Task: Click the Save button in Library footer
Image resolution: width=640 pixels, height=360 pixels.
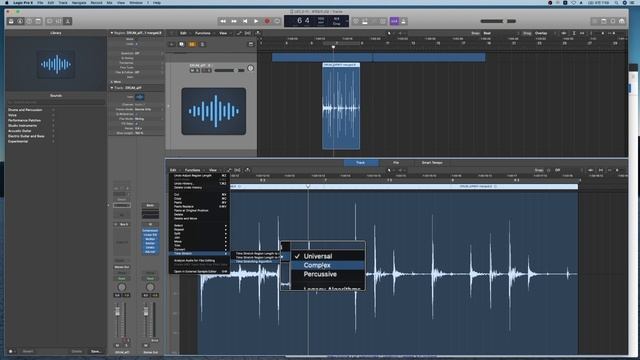Action: [x=96, y=351]
